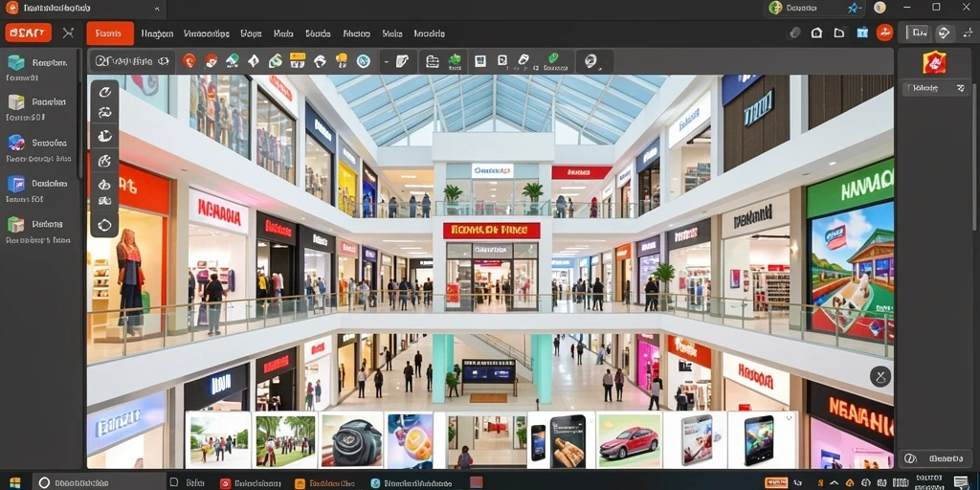Click the green stamp toolbar icon
Screen dimensions: 980x490
click(232, 60)
